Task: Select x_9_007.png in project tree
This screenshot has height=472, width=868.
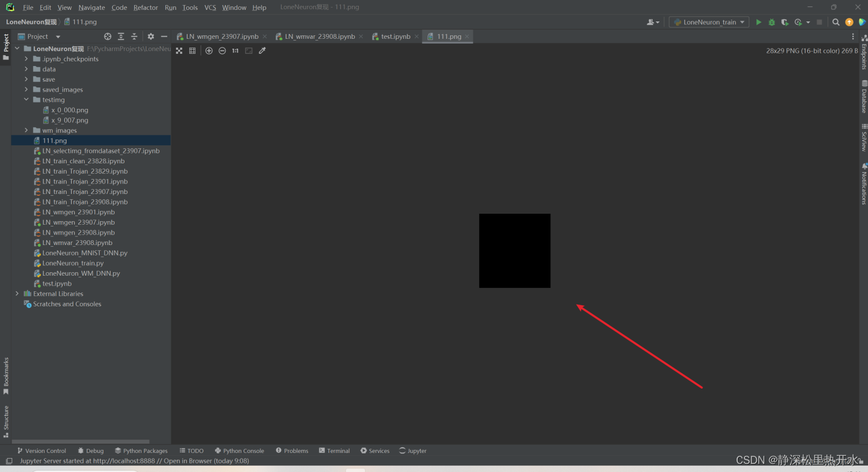Action: [69, 120]
